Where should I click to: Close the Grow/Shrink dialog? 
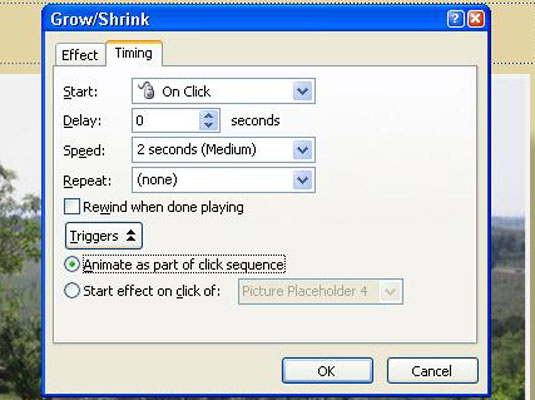(476, 19)
